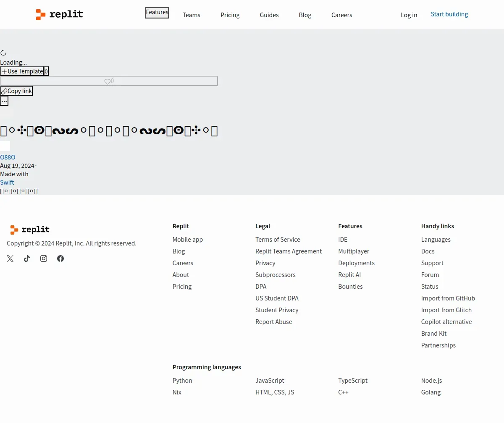Open Forum footer link
The width and height of the screenshot is (504, 423).
(x=430, y=275)
